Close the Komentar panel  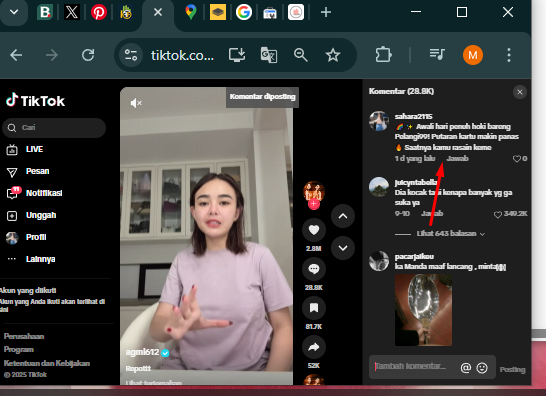pos(520,92)
